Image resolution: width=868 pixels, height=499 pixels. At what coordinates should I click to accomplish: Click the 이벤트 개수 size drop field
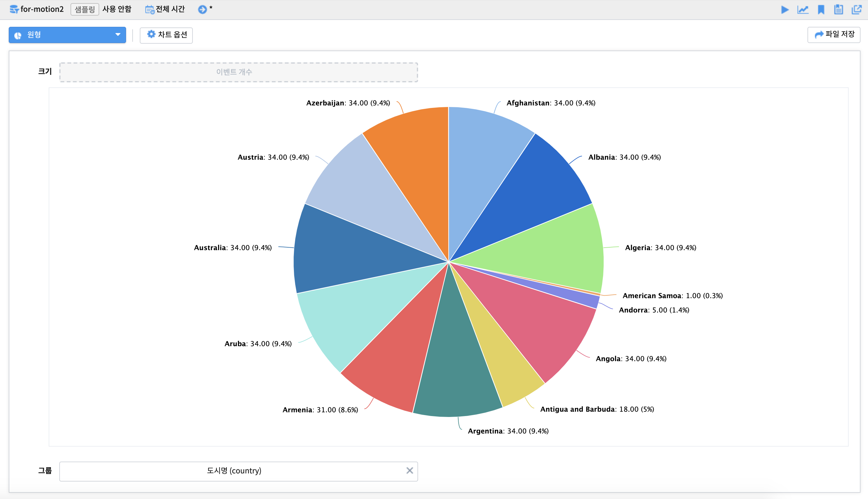click(x=239, y=72)
